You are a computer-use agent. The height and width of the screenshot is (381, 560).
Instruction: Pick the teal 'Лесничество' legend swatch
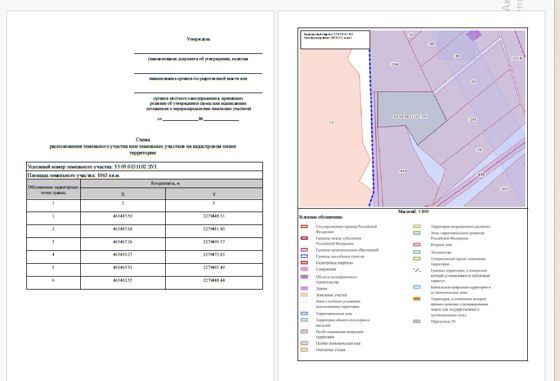pyautogui.click(x=417, y=252)
